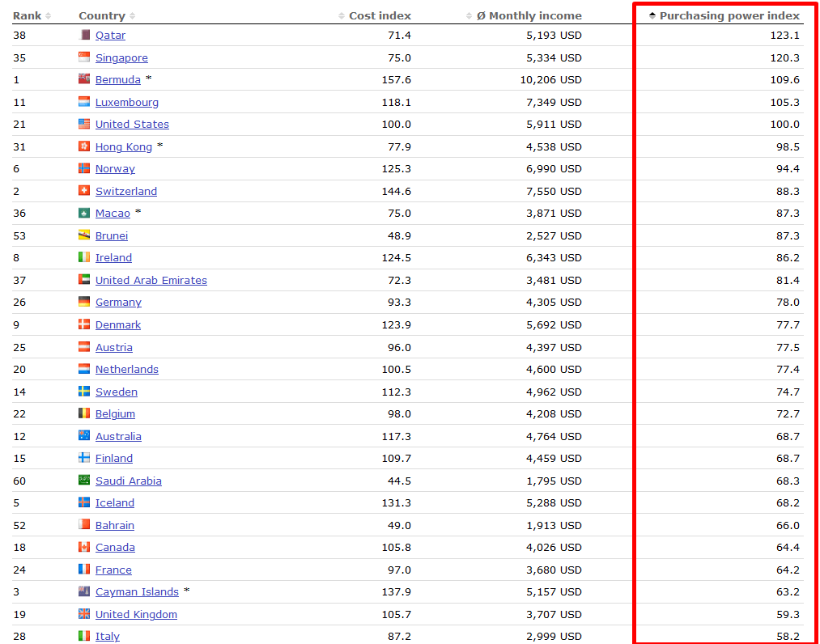Click the Switzerland flag icon
The image size is (820, 644).
84,190
